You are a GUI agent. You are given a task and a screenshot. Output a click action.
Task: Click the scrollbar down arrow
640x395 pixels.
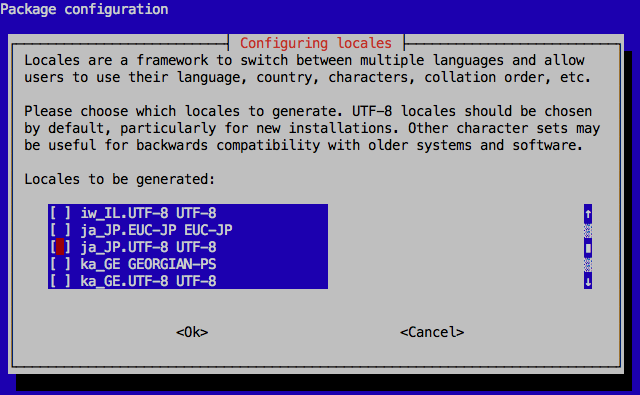(588, 281)
